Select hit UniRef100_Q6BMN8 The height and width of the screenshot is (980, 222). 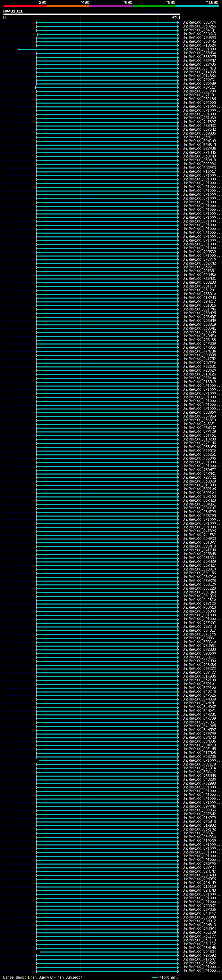click(199, 775)
